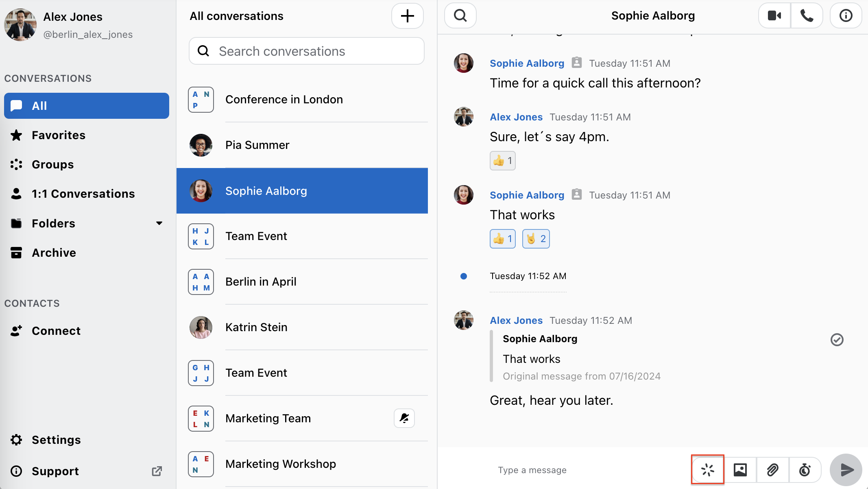
Task: Open the Settings menu item
Action: point(56,440)
